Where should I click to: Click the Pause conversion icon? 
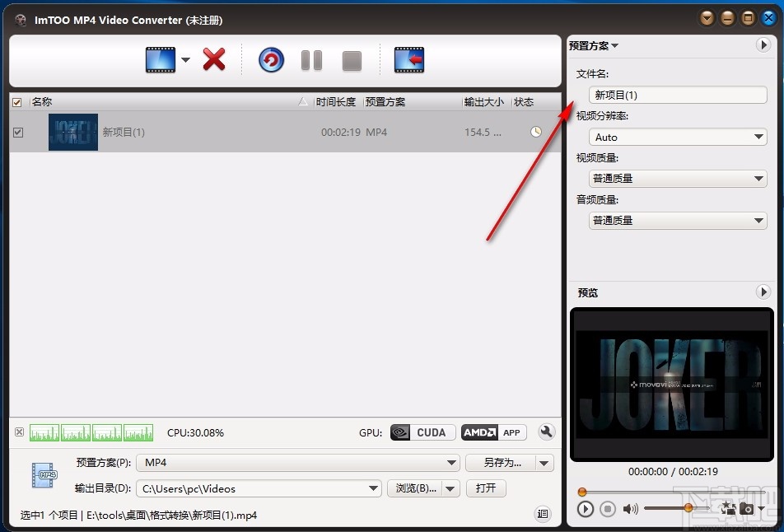tap(311, 59)
